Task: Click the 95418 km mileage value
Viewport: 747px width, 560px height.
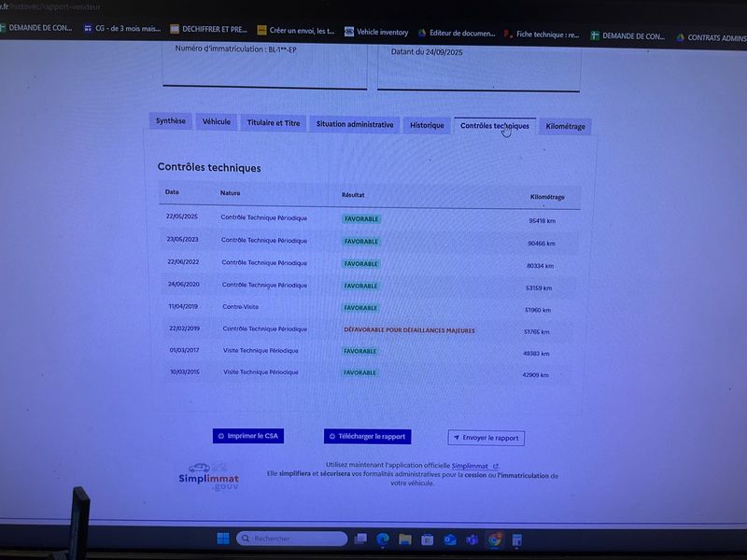Action: (543, 221)
